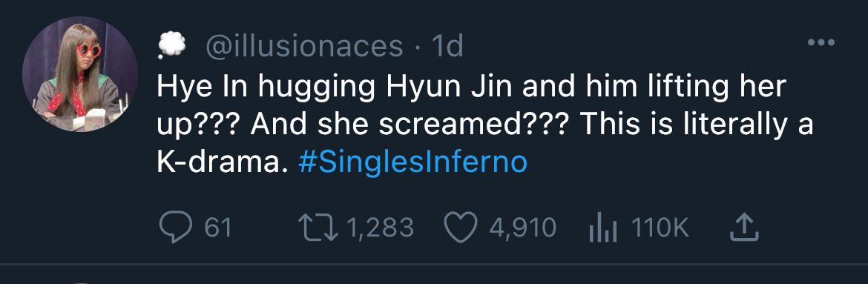This screenshot has width=868, height=284.
Task: Click the retweet count 1,283
Action: click(382, 228)
